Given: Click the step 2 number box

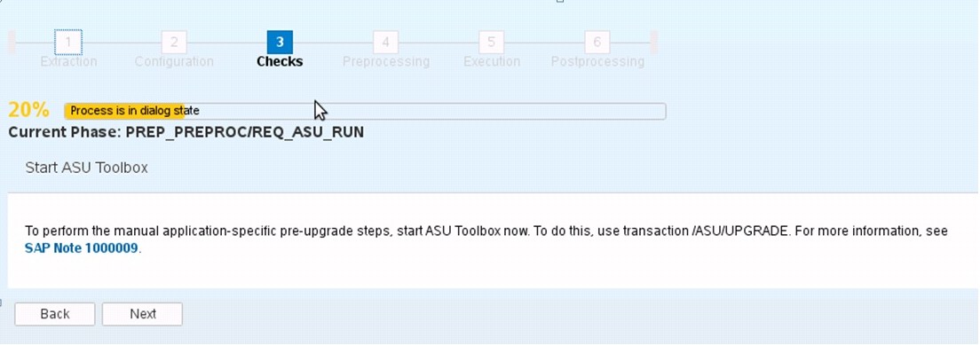Looking at the screenshot, I should point(174,42).
